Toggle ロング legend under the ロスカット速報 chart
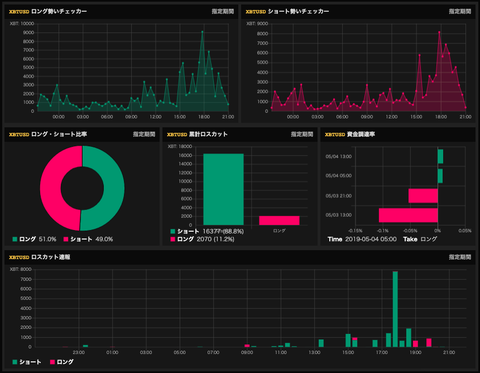Image resolution: width=480 pixels, height=373 pixels. click(x=62, y=362)
